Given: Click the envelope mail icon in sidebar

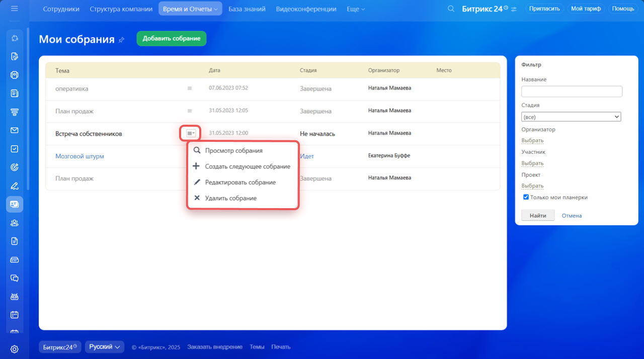Looking at the screenshot, I should pyautogui.click(x=15, y=130).
